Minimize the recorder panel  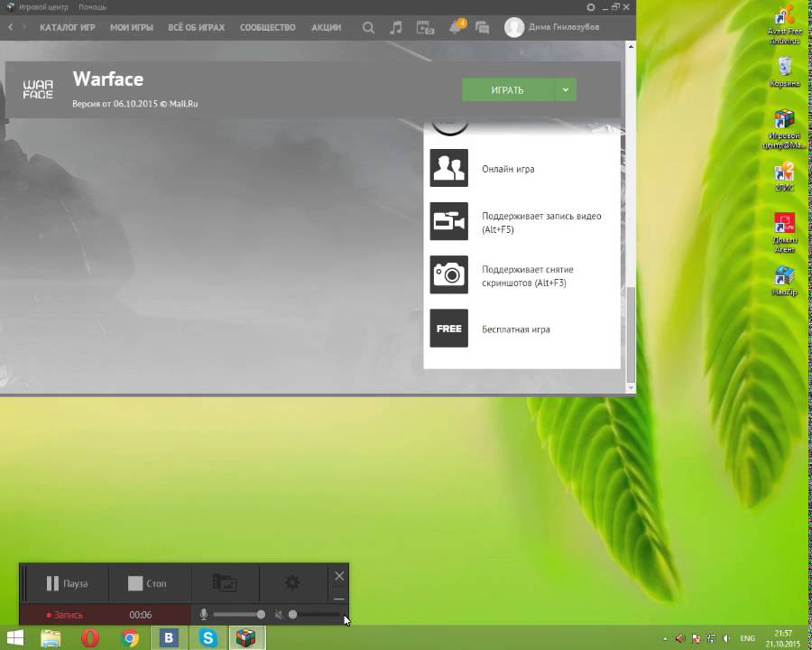[x=338, y=599]
